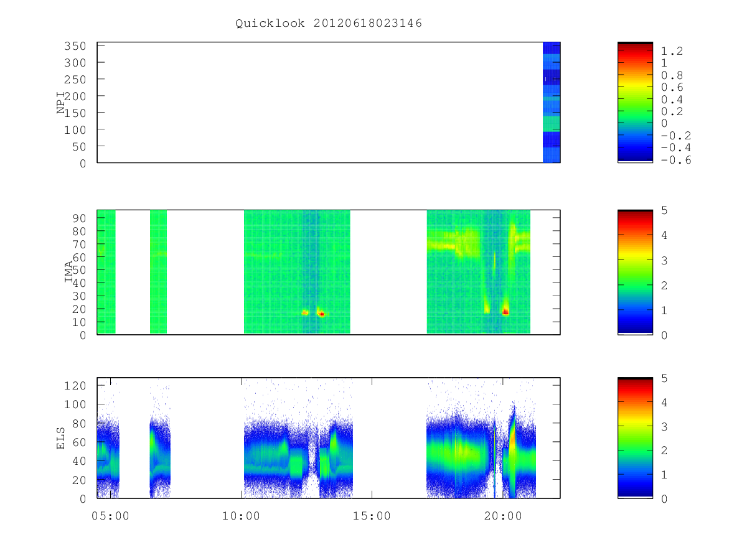Click the Quicklook 20120618023146 title
This screenshot has height=560, width=747.
click(329, 24)
